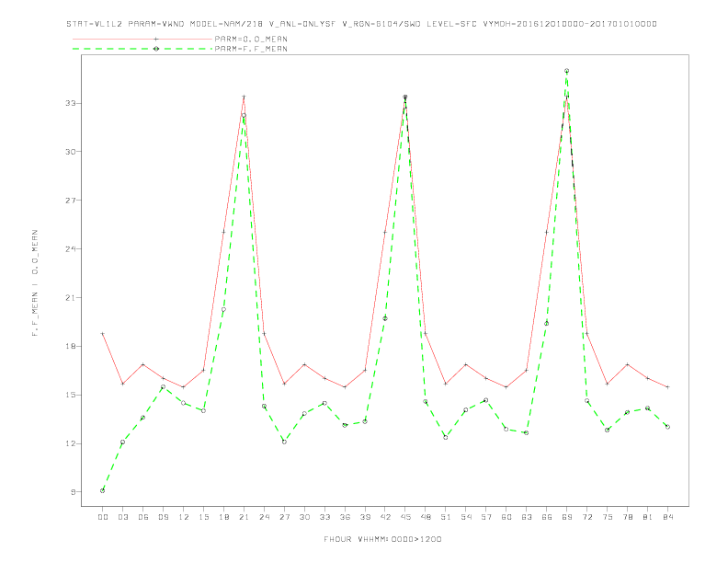Image resolution: width=728 pixels, height=563 pixels.
Task: Click x-axis hour label 69
Action: [567, 517]
